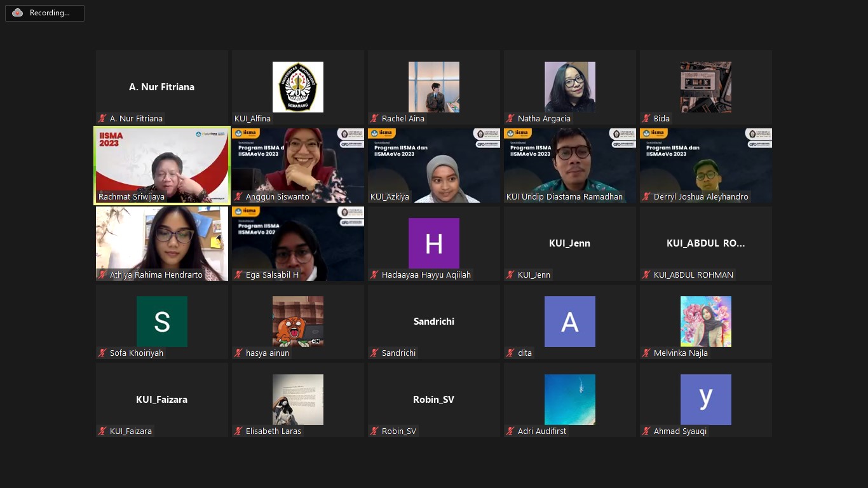Click muted mic icon next to Anggun Siswanto
868x488 pixels.
coord(238,197)
